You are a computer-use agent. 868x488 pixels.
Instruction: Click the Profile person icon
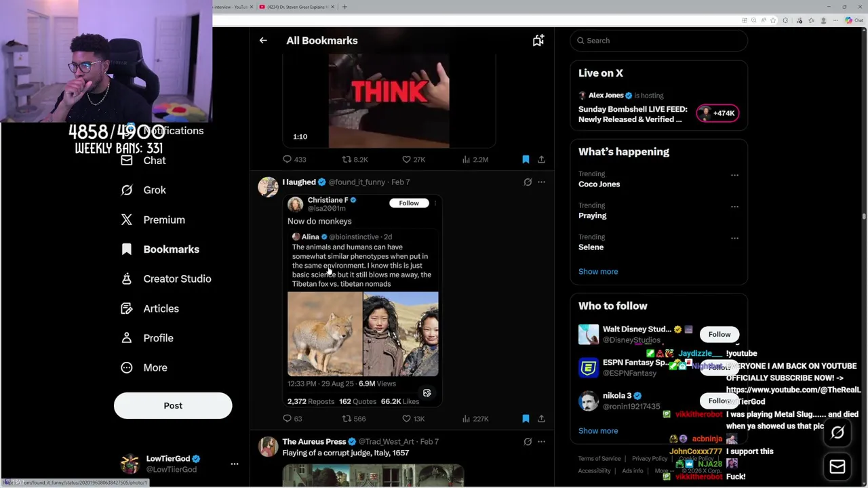pyautogui.click(x=127, y=338)
